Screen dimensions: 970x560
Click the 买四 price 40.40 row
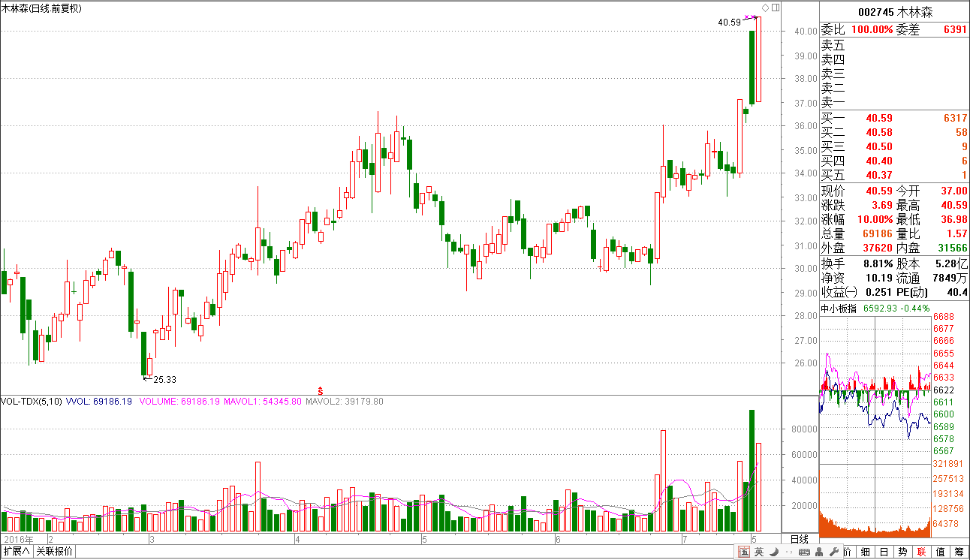(x=894, y=161)
